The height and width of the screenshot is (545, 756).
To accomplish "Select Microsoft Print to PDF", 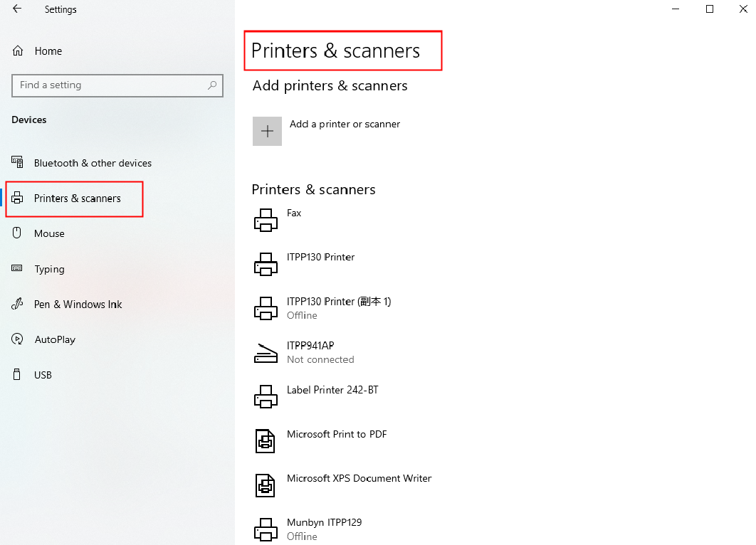I will click(337, 434).
